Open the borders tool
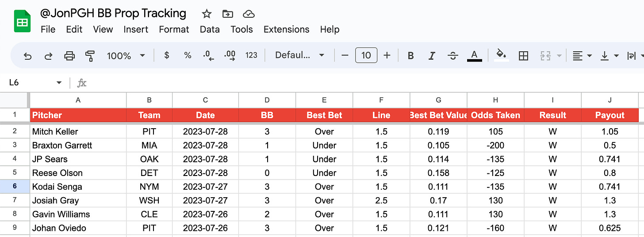Image resolution: width=644 pixels, height=237 pixels. click(523, 56)
